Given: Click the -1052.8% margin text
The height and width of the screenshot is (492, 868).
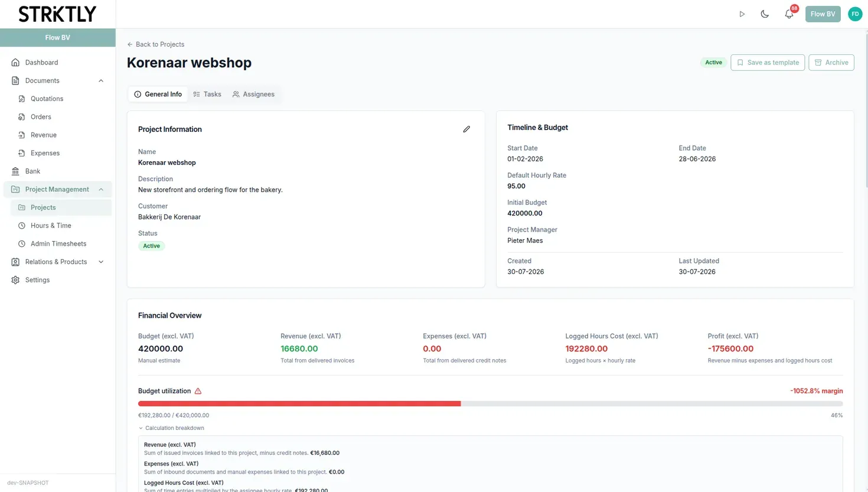Looking at the screenshot, I should (x=816, y=391).
